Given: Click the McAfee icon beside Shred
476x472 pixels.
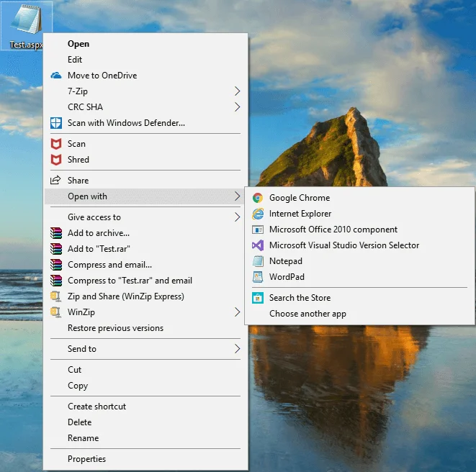Looking at the screenshot, I should [56, 160].
